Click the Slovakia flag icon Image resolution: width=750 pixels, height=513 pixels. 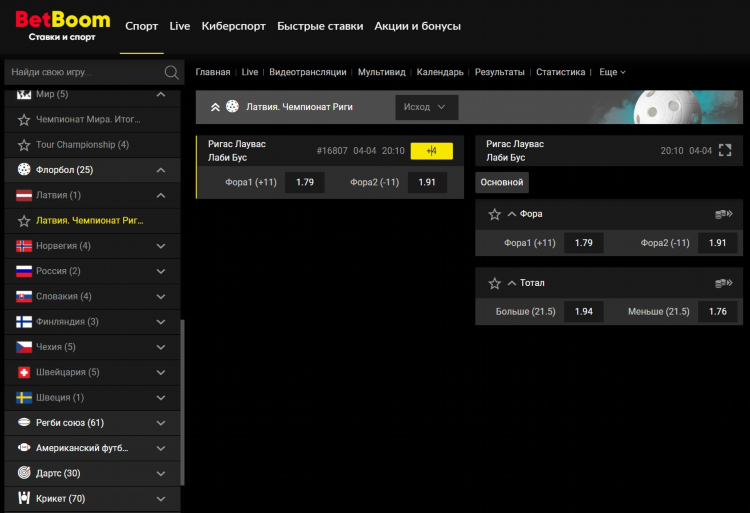click(24, 296)
